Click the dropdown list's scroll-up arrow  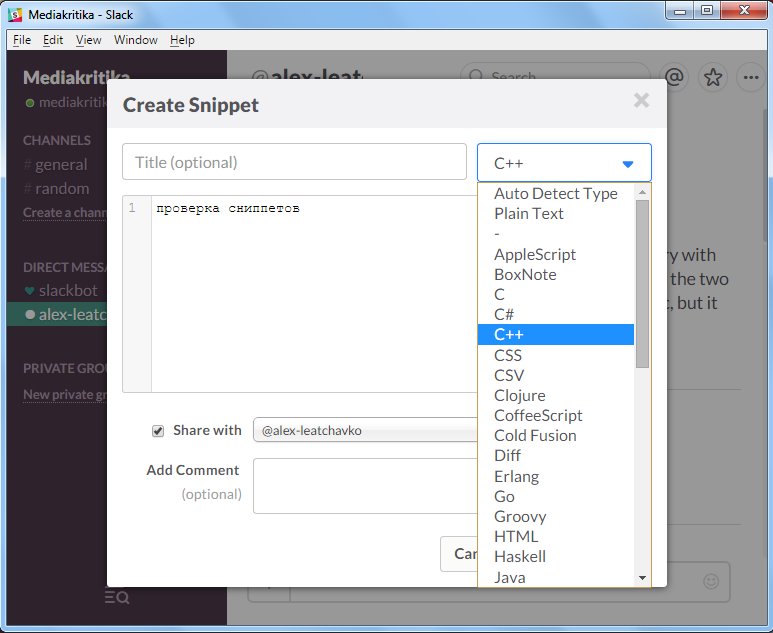point(642,192)
